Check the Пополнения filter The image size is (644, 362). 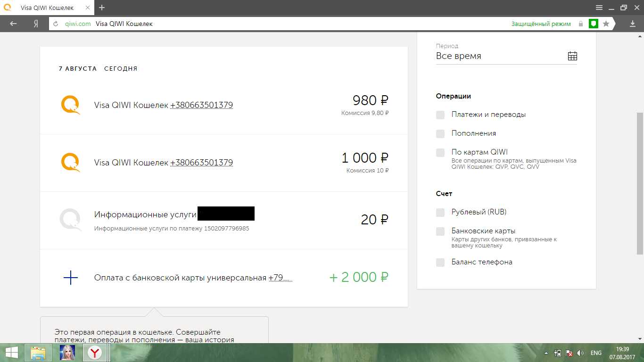point(440,134)
